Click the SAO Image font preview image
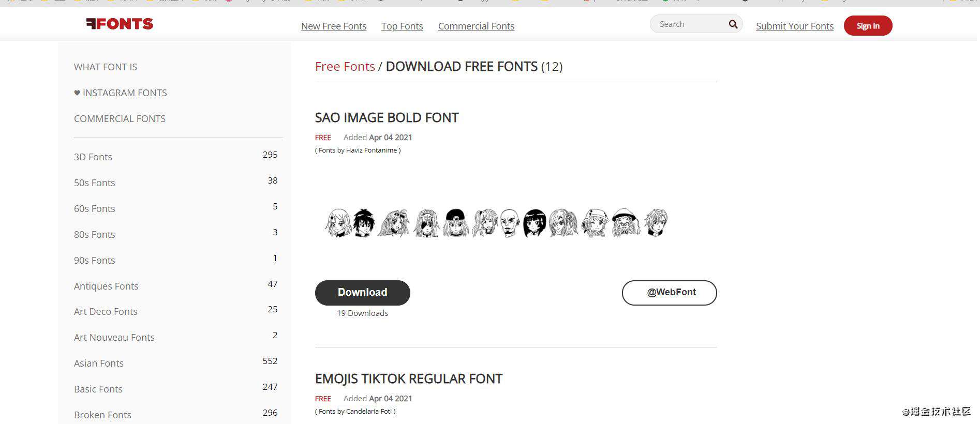 click(x=497, y=223)
